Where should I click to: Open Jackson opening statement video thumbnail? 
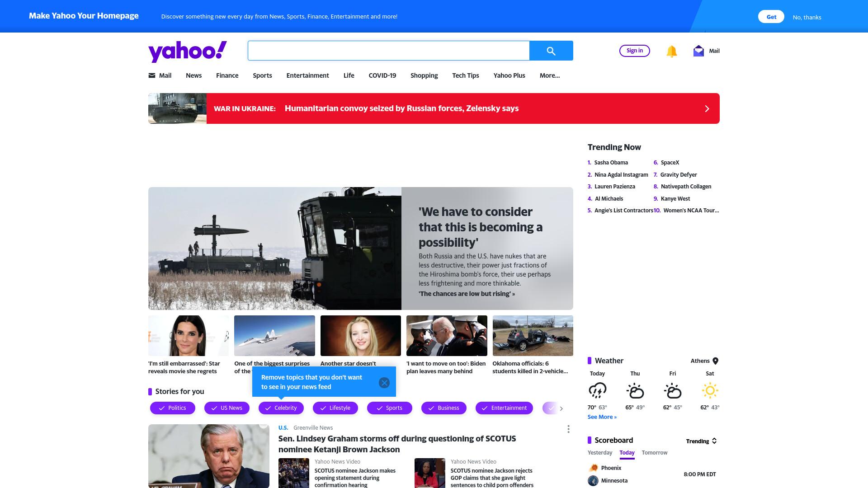point(294,473)
